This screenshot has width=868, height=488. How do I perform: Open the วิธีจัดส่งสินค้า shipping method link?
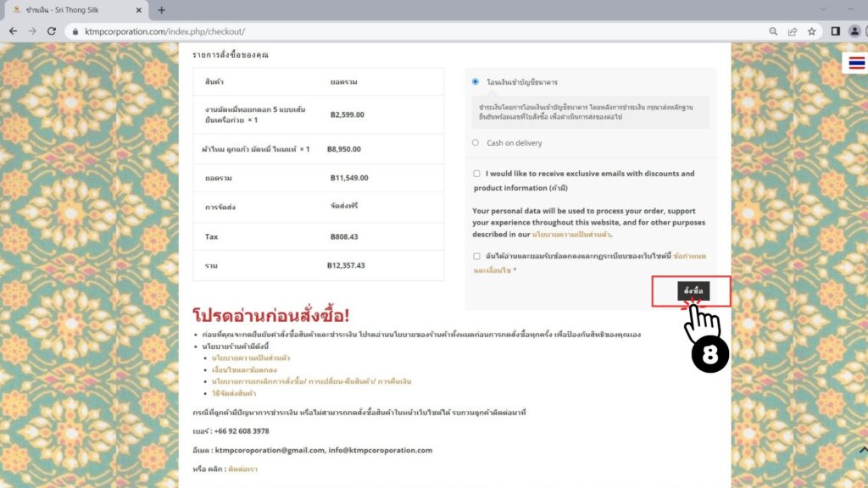(234, 394)
